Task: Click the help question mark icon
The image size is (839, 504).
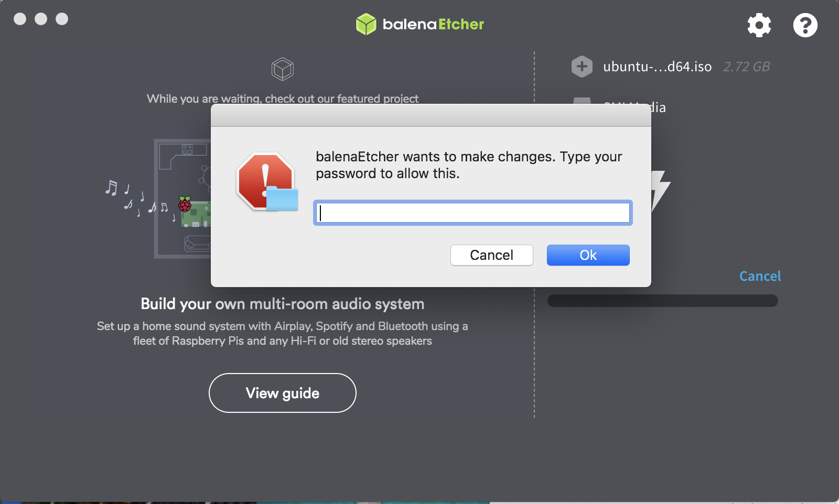Action: pyautogui.click(x=805, y=25)
